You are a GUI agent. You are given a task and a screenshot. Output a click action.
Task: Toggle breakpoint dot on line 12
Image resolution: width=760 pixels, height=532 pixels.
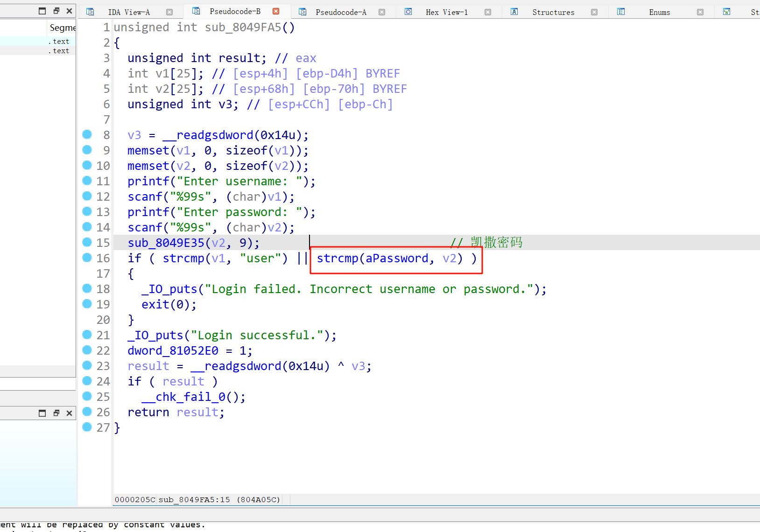tap(87, 196)
